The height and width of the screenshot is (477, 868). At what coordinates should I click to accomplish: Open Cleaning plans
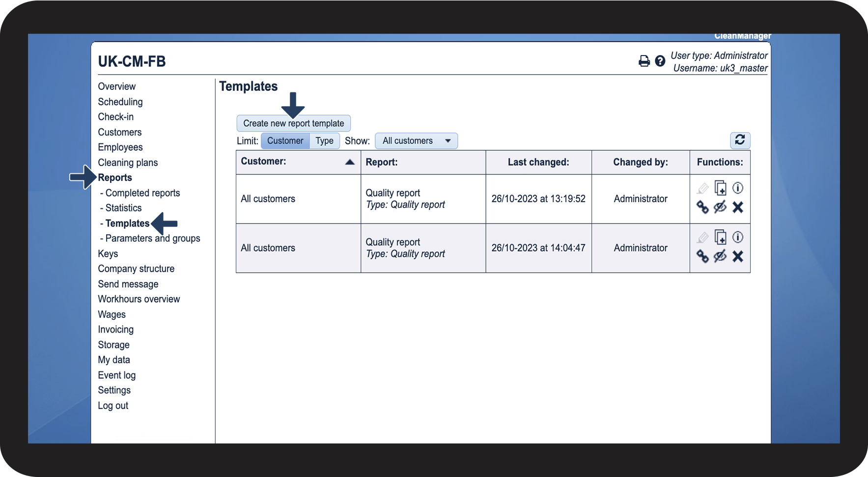tap(128, 163)
